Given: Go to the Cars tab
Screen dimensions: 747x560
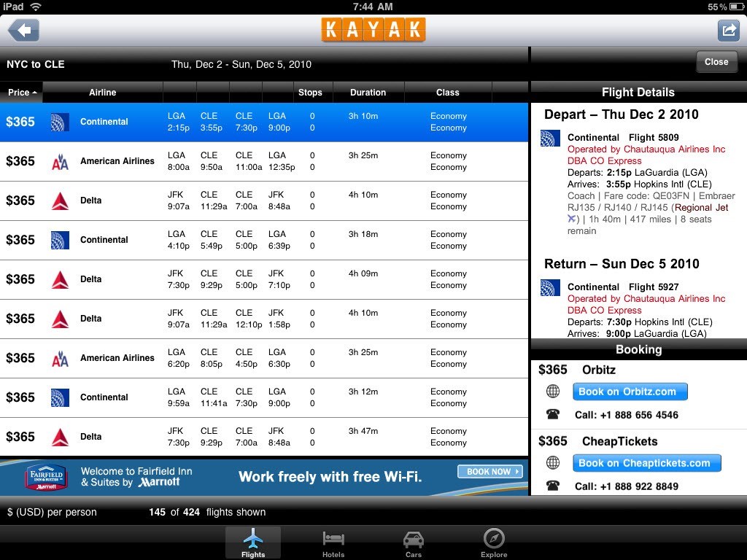Looking at the screenshot, I should click(413, 542).
